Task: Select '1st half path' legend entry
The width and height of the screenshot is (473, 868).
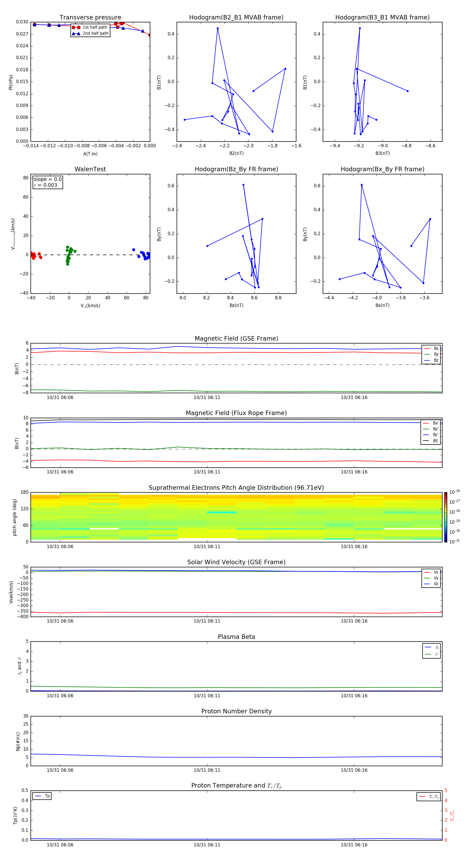Action: pos(90,27)
